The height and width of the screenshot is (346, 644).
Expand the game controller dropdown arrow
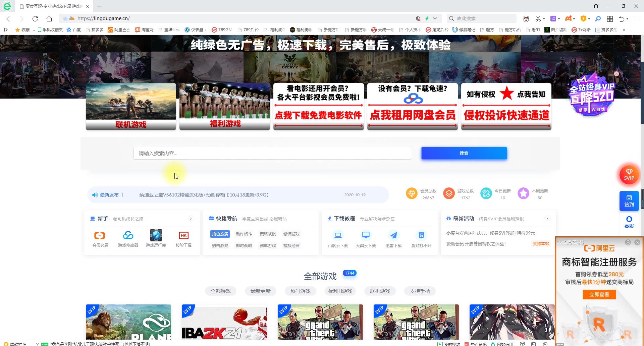click(574, 19)
